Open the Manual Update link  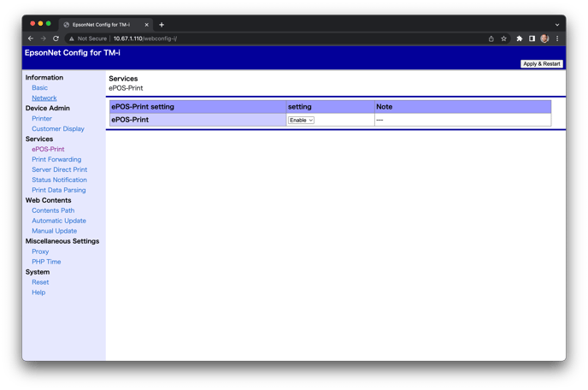pyautogui.click(x=55, y=231)
